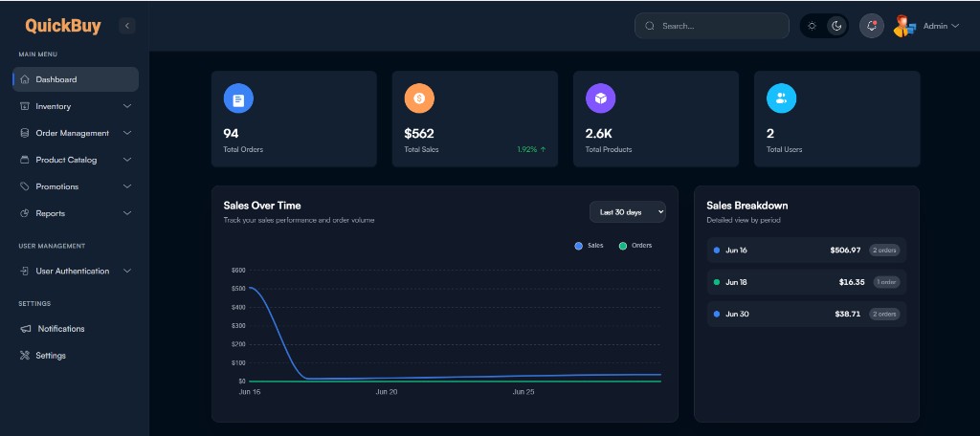Expand the Inventory menu chevron

click(127, 106)
